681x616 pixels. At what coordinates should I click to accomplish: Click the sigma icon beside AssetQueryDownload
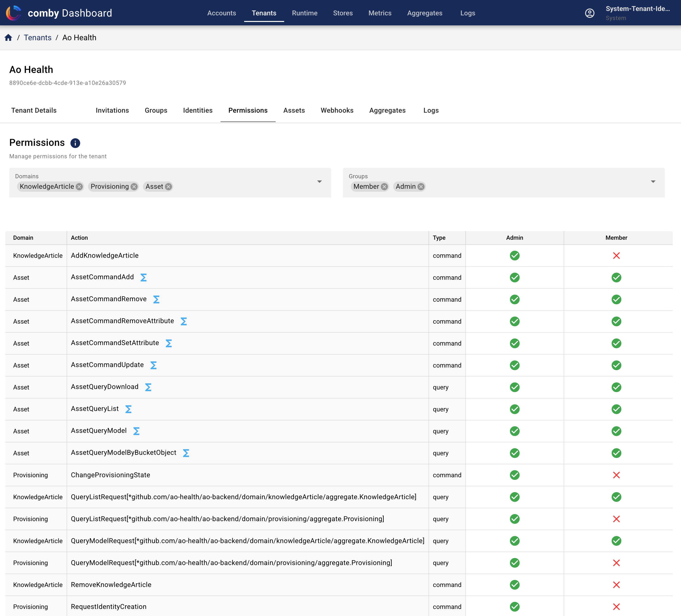[148, 387]
